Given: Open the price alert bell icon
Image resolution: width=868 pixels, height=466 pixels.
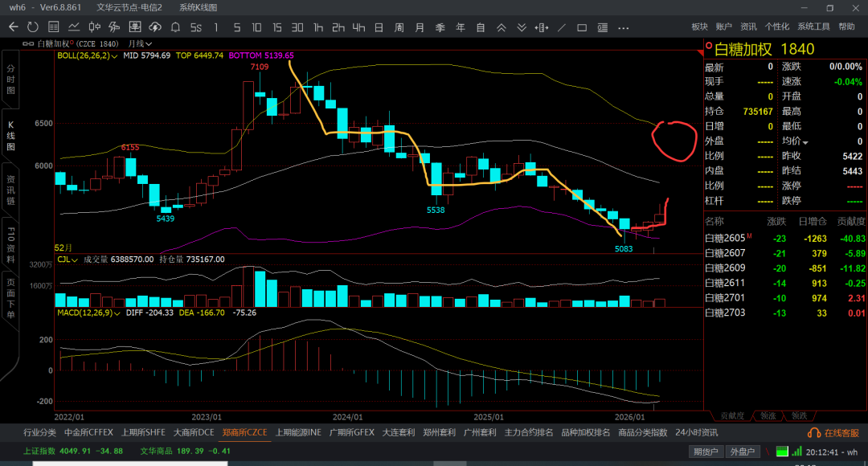Looking at the screenshot, I should tap(174, 27).
